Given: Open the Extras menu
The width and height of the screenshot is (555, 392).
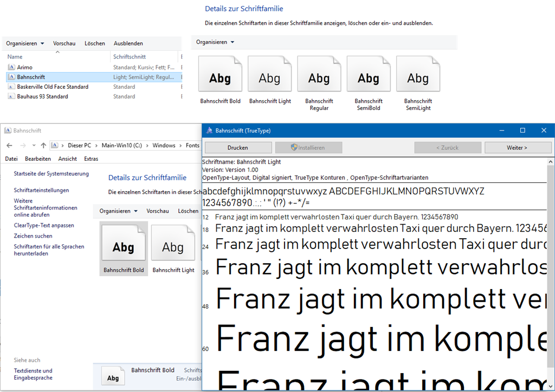Looking at the screenshot, I should [x=91, y=159].
